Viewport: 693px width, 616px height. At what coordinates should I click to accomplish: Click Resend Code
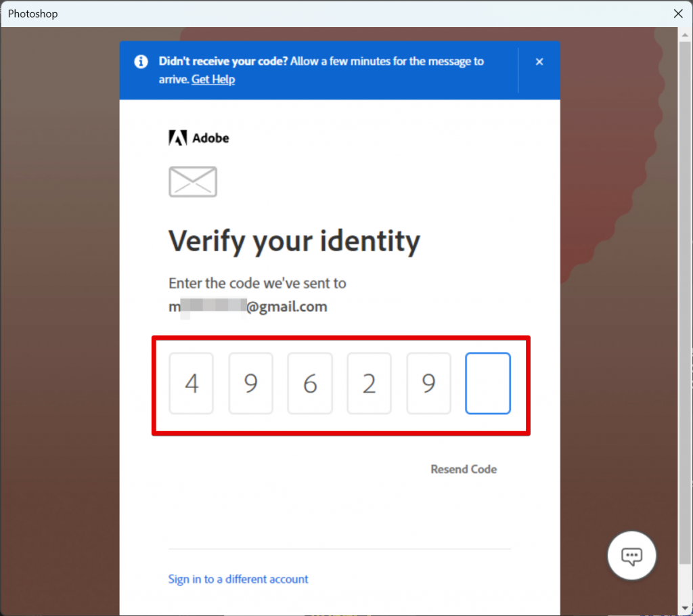464,469
